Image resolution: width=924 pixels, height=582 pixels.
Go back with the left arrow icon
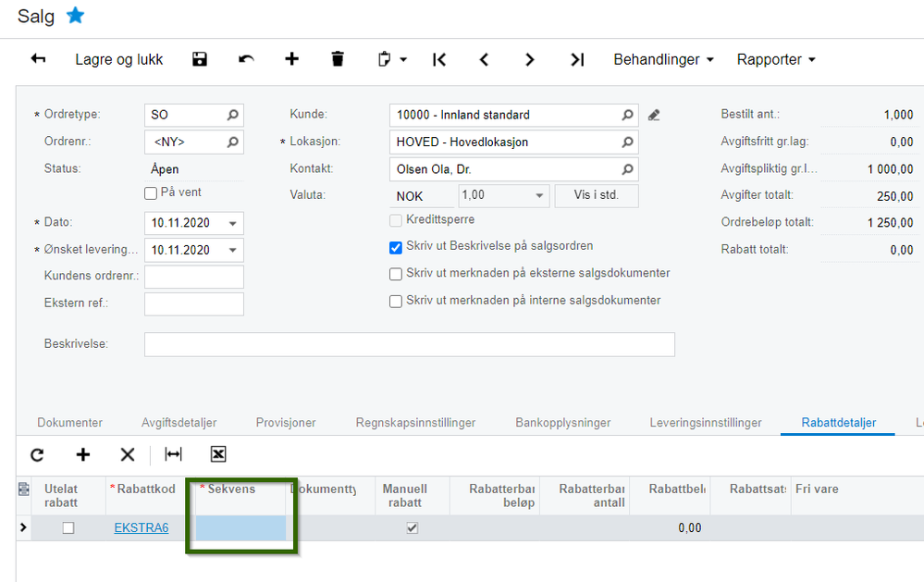[x=38, y=59]
